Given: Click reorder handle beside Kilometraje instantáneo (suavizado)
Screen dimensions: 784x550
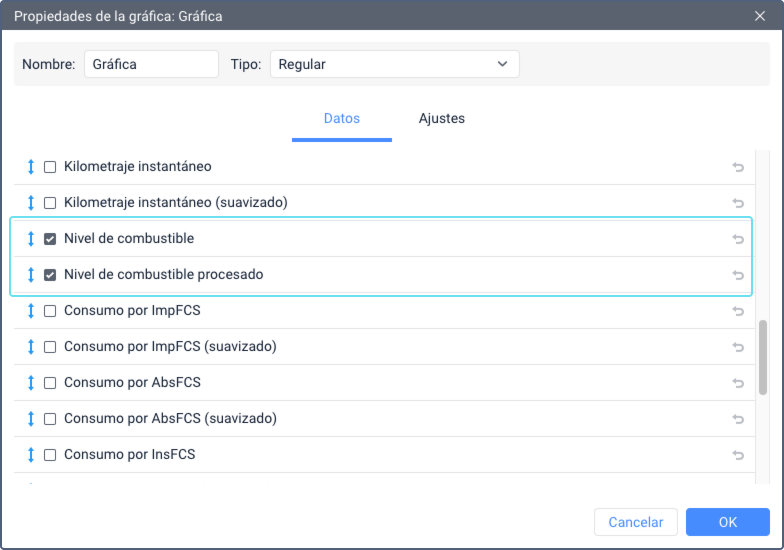Looking at the screenshot, I should click(x=31, y=203).
